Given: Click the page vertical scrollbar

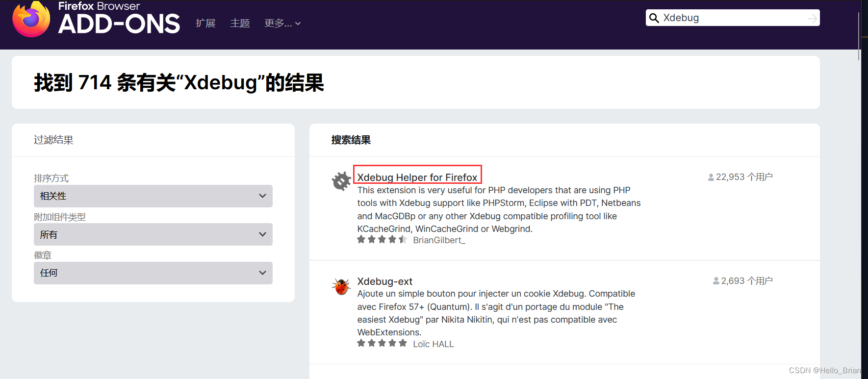Looking at the screenshot, I should [859, 37].
